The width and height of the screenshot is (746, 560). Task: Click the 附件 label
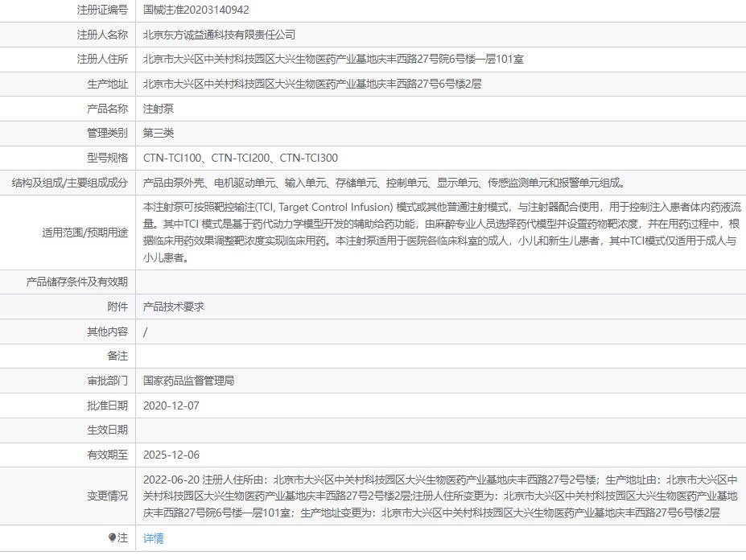(117, 307)
